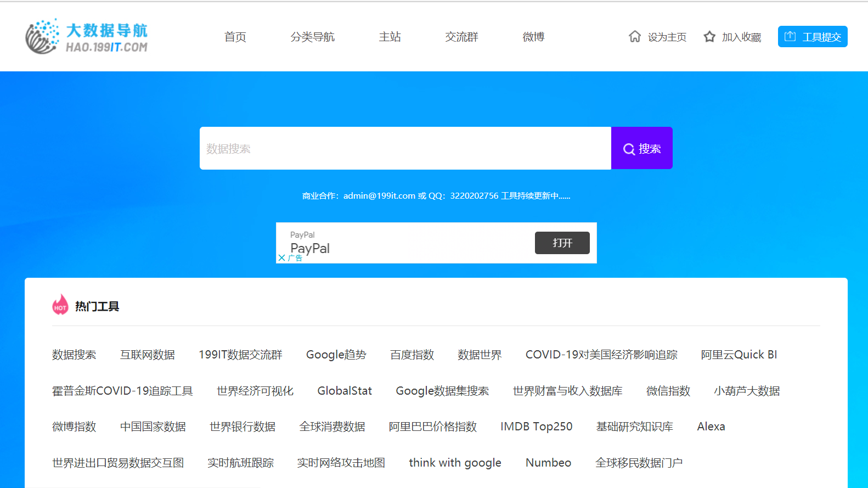The image size is (868, 488).
Task: Open 世界财富与收入数据库 link
Action: 568,391
